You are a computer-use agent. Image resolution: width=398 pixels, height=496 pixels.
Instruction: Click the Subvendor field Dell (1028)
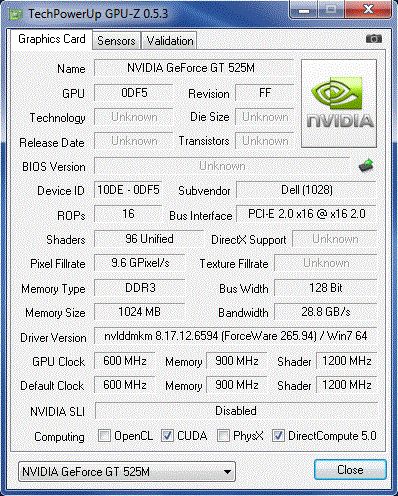(306, 190)
